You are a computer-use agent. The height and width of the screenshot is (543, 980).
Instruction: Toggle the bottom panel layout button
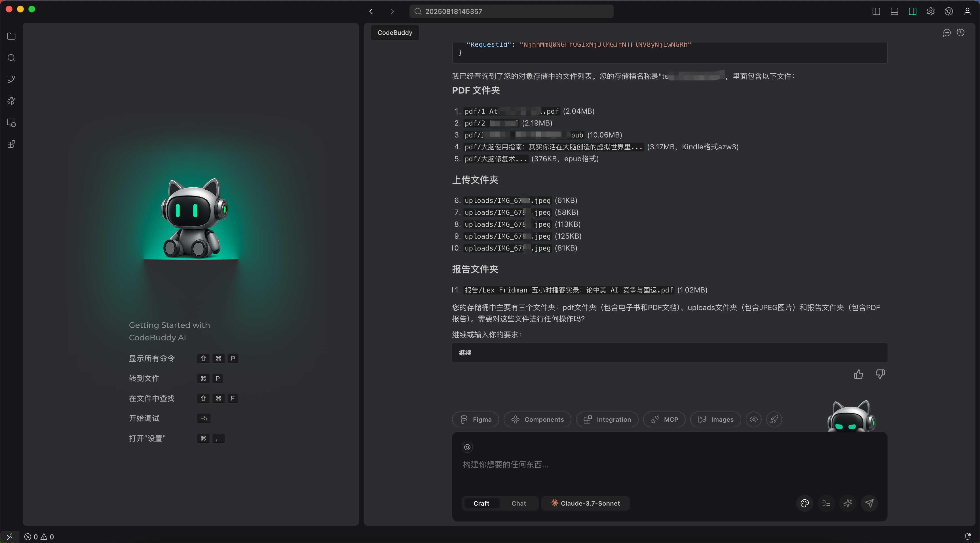pyautogui.click(x=894, y=11)
